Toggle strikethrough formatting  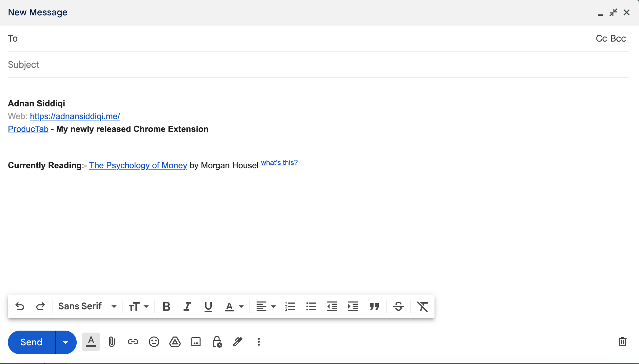398,307
